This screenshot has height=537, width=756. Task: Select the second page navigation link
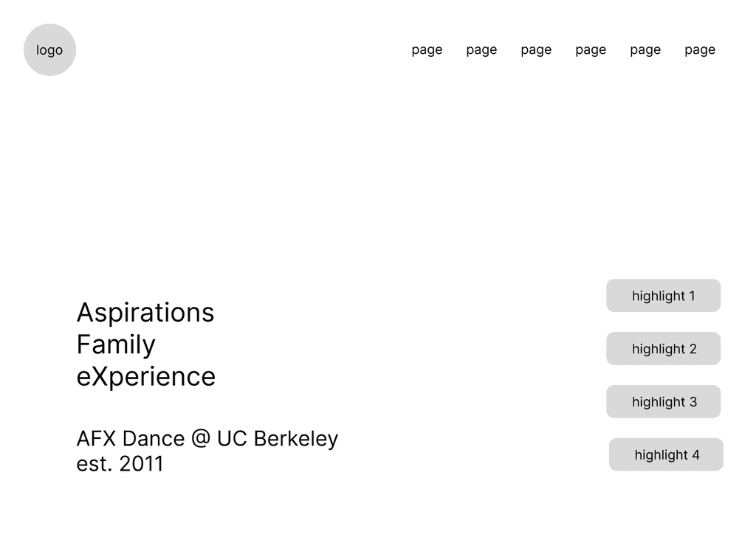481,50
